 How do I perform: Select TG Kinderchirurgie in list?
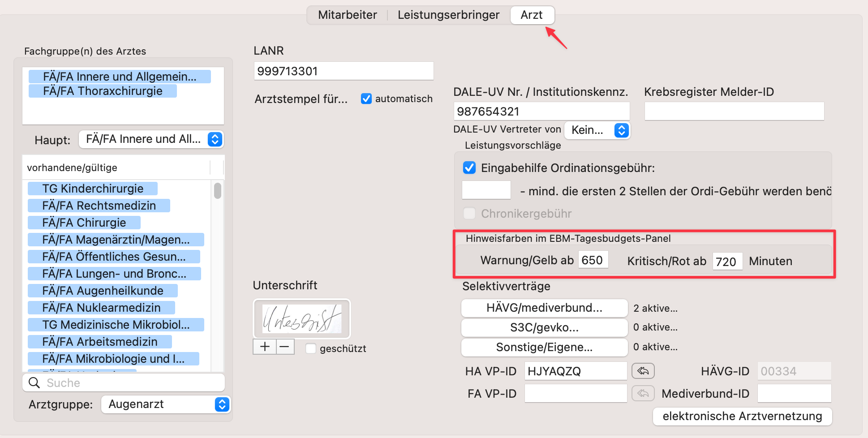pos(93,189)
